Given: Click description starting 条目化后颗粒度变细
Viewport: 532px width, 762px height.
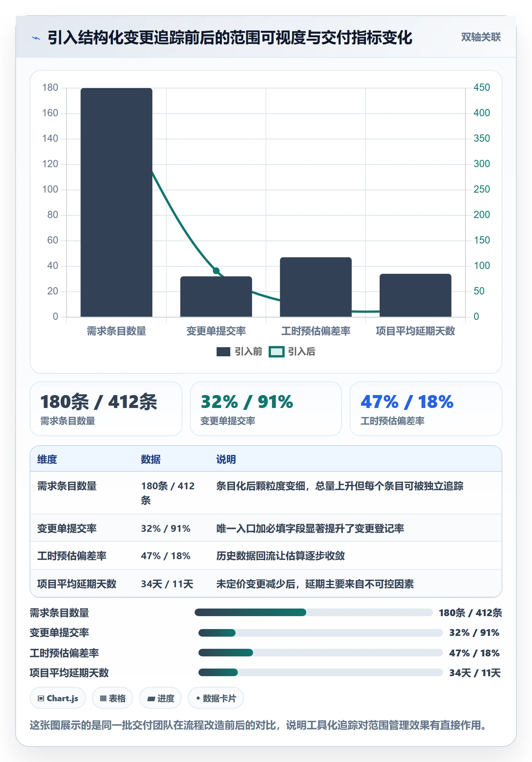Looking at the screenshot, I should pos(340,486).
